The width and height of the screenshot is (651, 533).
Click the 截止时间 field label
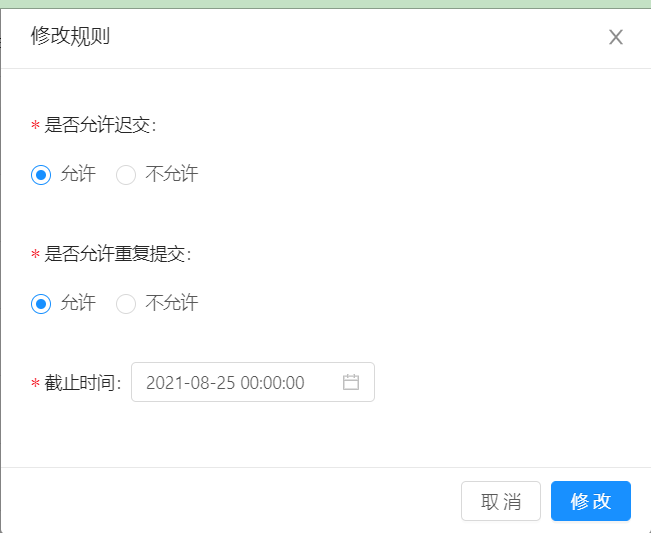point(82,383)
